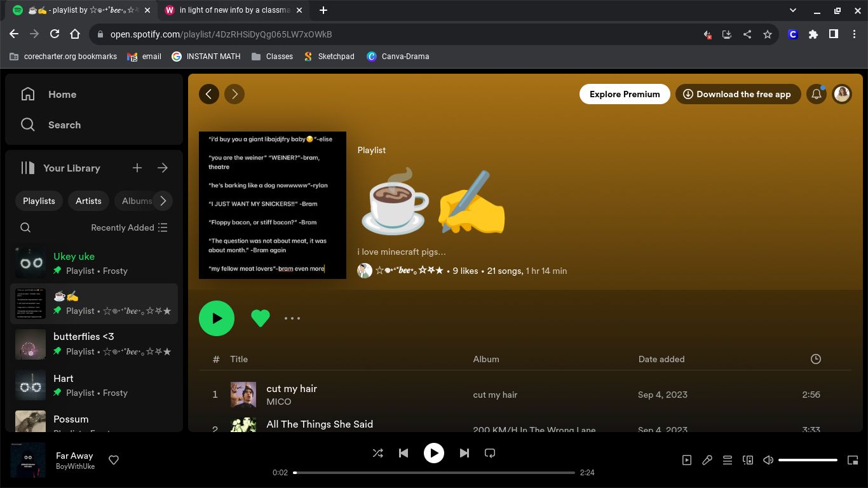Seek on the song progress bar
The height and width of the screenshot is (488, 868).
(434, 473)
